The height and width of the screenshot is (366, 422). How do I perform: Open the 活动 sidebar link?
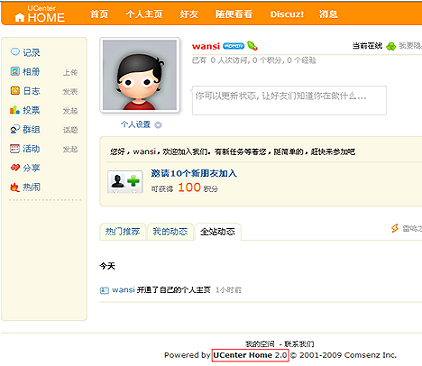(x=31, y=149)
